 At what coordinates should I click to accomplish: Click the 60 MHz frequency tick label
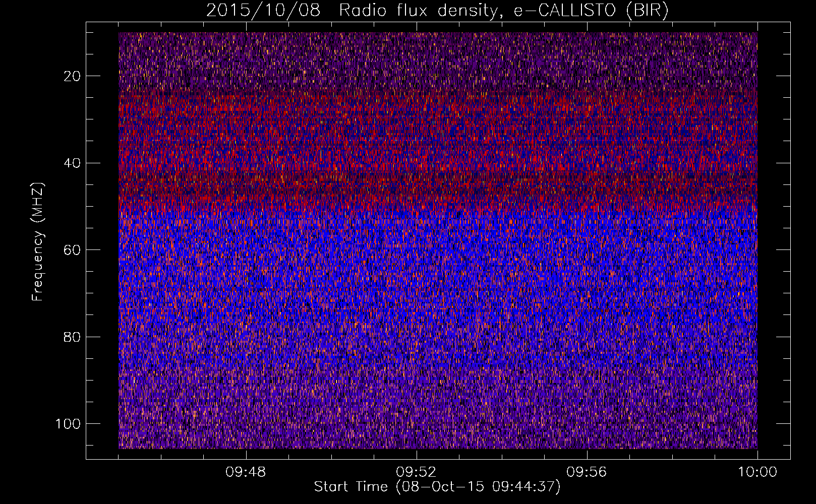coord(73,250)
